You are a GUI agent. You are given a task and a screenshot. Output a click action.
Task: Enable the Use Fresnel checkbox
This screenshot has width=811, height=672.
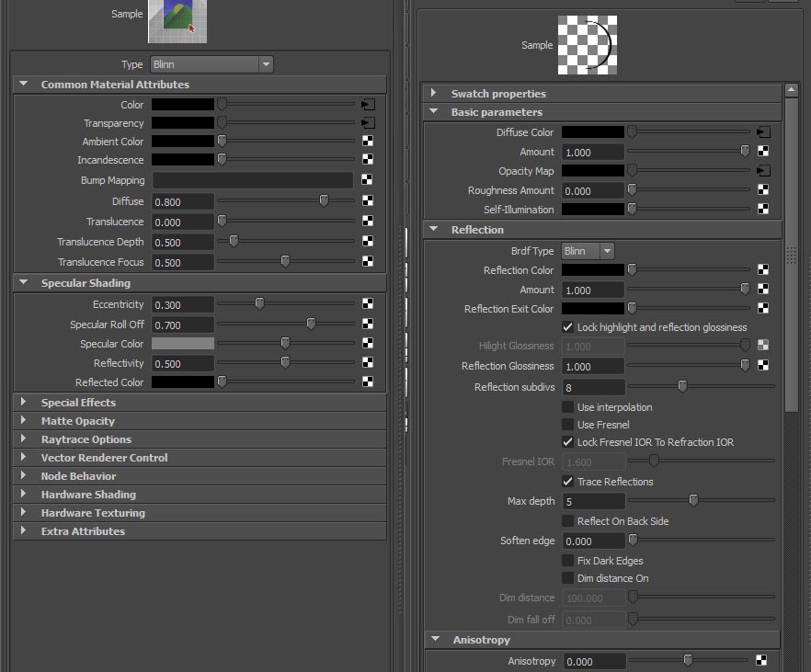pos(568,425)
